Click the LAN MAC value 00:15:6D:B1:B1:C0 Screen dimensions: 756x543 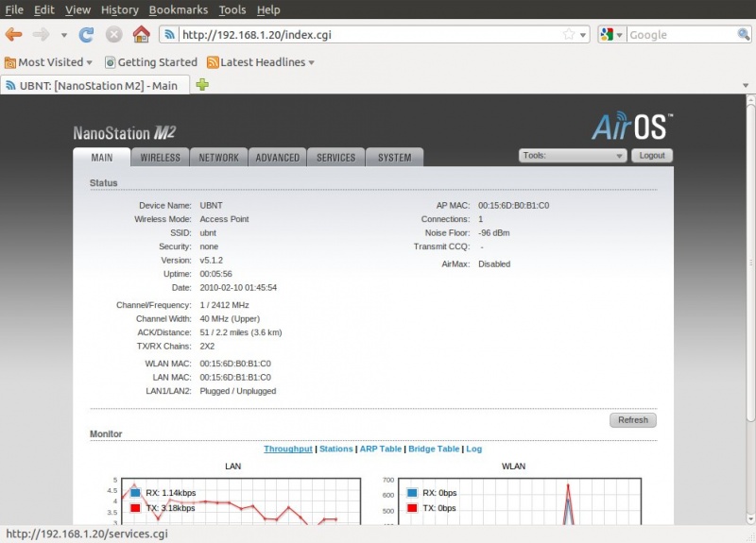click(x=235, y=377)
